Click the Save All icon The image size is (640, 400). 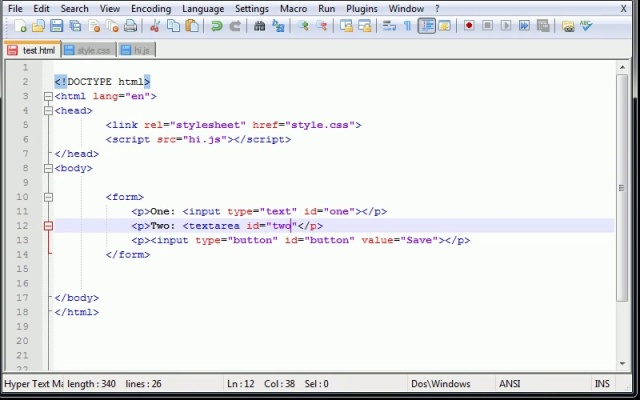pyautogui.click(x=75, y=26)
